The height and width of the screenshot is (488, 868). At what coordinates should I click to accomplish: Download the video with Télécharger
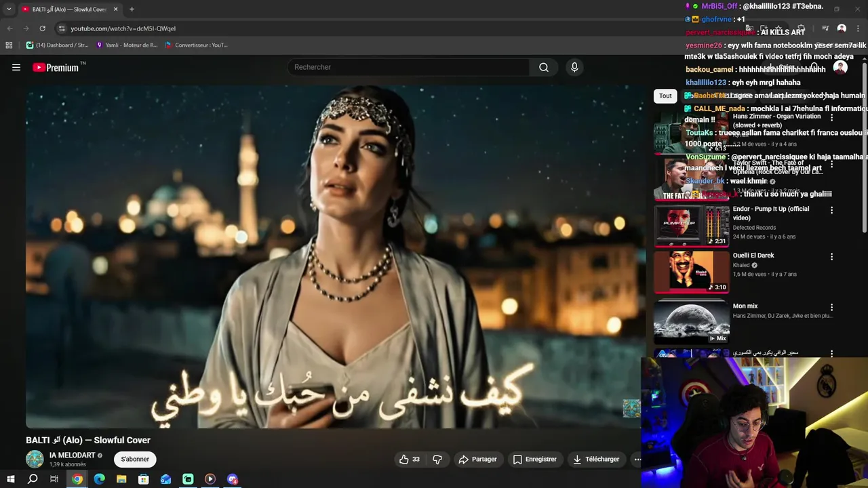tap(596, 460)
